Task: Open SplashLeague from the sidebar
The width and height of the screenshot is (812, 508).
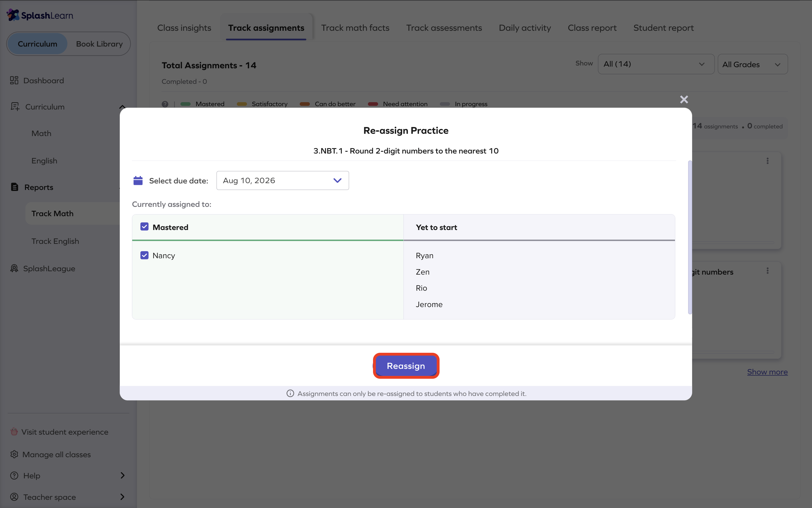Action: [x=49, y=268]
